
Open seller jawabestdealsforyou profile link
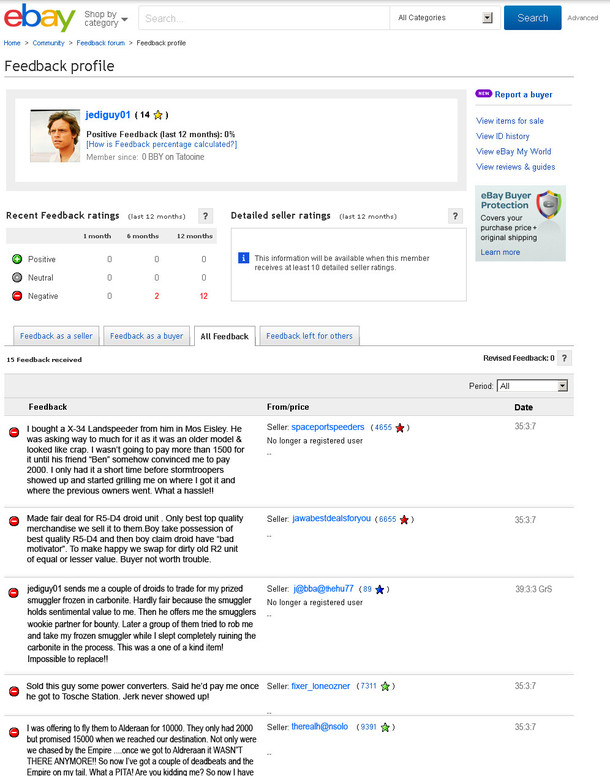click(x=331, y=518)
